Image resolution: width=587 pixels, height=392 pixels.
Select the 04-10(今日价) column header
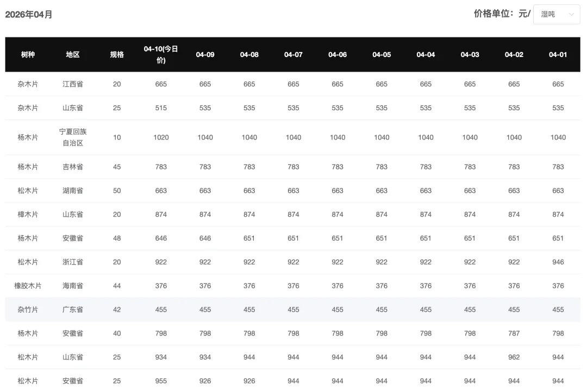click(x=161, y=55)
